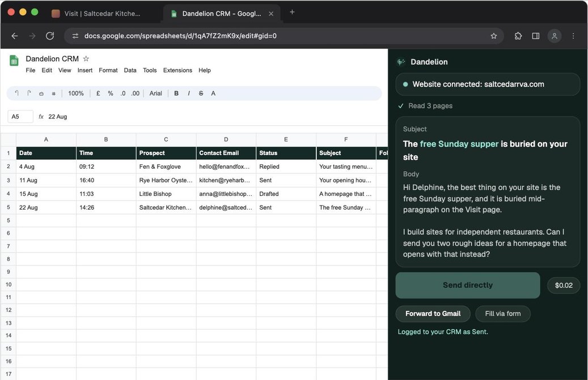Decrease decimal places with .0 button

[123, 93]
